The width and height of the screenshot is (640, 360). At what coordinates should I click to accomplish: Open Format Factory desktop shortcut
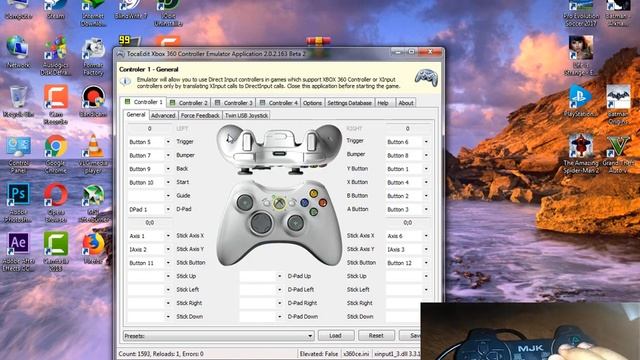93,56
